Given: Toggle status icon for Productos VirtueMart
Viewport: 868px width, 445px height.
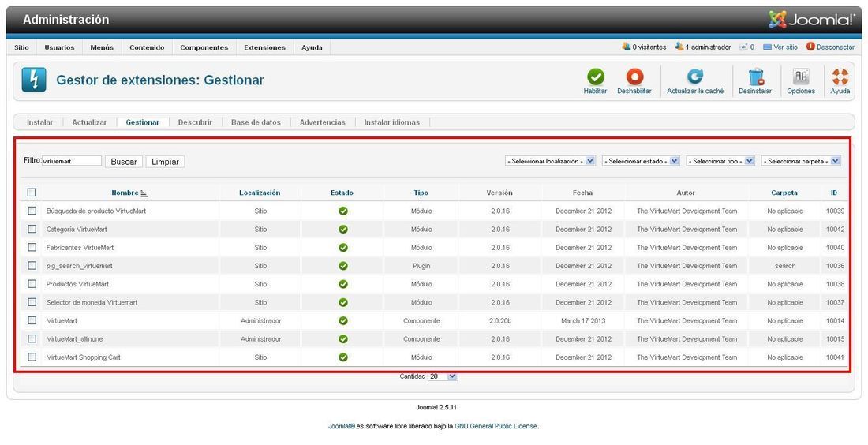Looking at the screenshot, I should coord(343,284).
